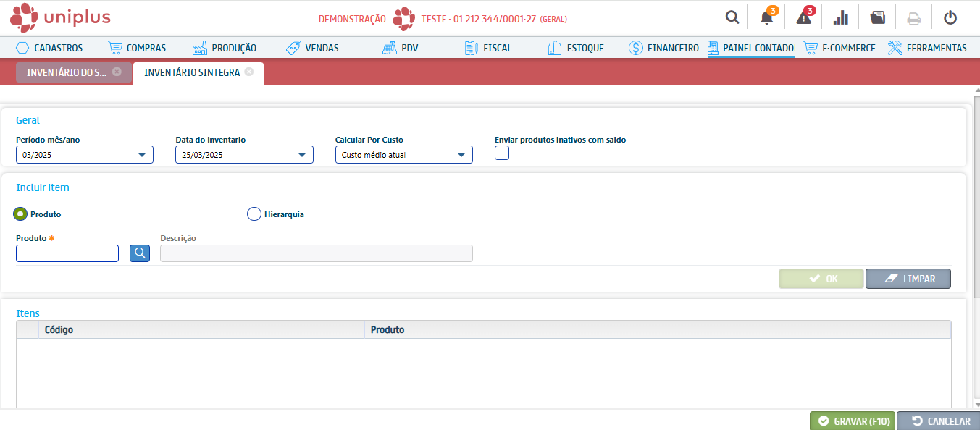Switch to the Inventário do S... tab
The height and width of the screenshot is (430, 980).
[67, 72]
